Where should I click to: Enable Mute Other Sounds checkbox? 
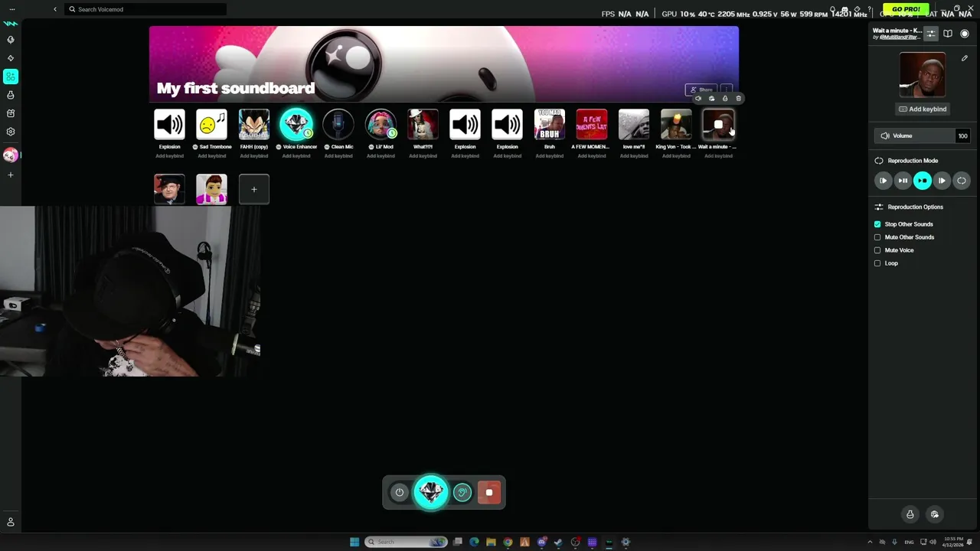click(x=877, y=237)
